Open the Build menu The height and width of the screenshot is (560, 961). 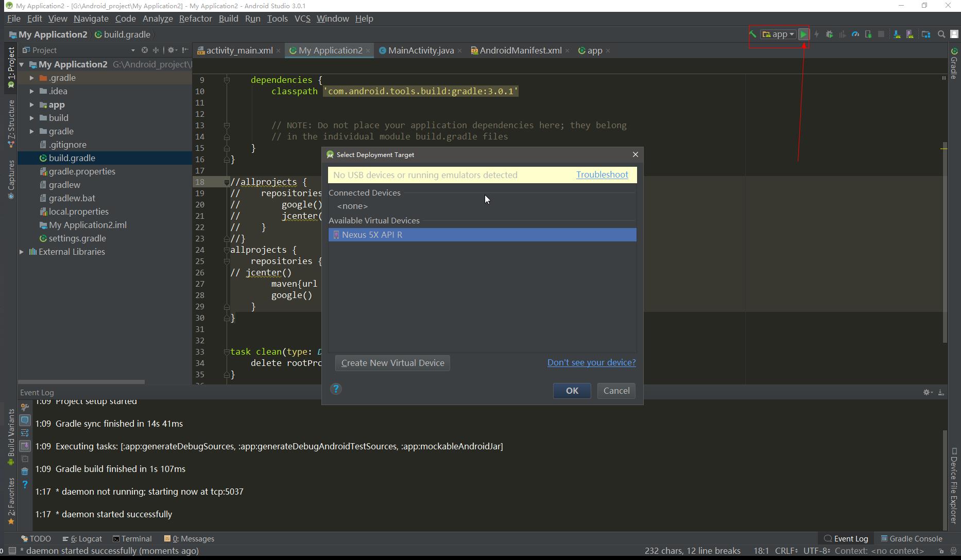(228, 19)
